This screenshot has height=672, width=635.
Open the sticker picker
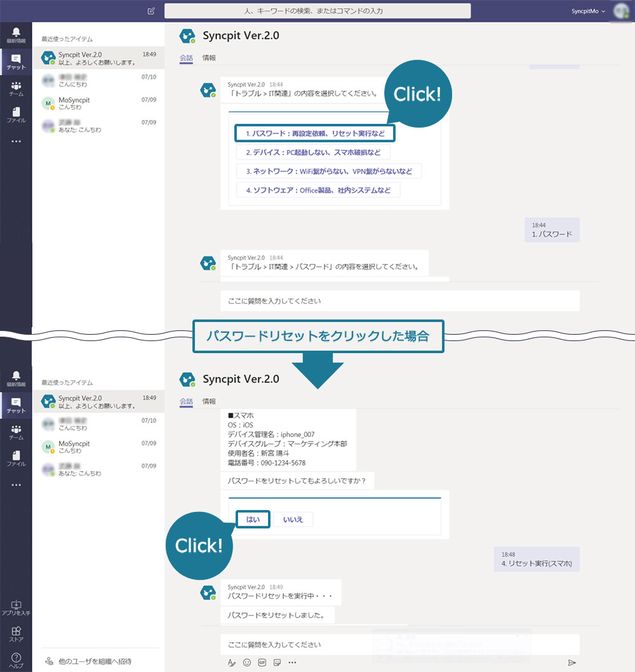point(277,662)
